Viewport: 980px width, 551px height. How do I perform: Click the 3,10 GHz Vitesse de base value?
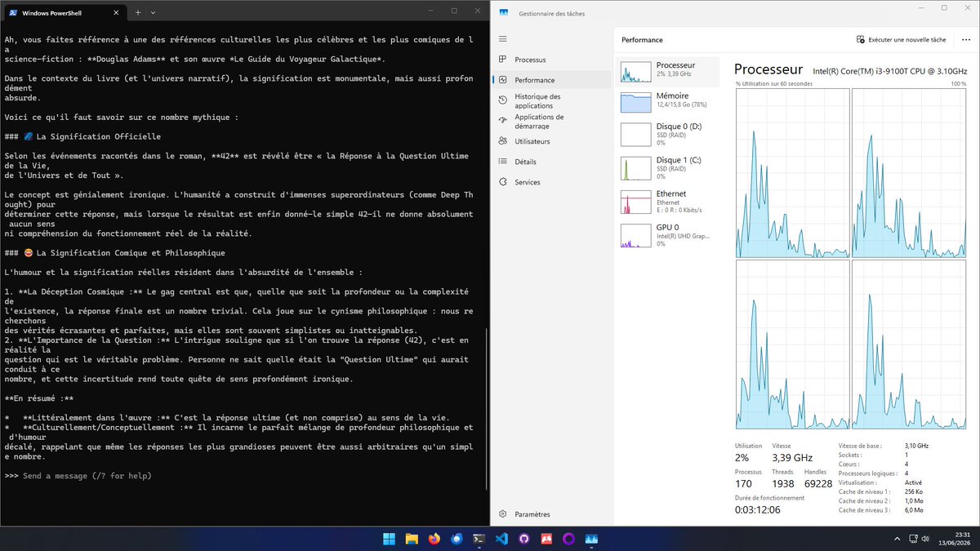pyautogui.click(x=917, y=446)
